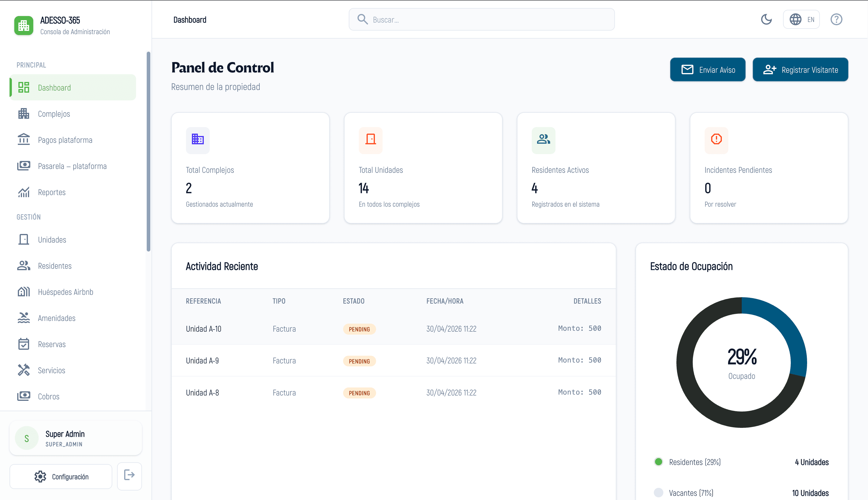Click the sidebar vertical scrollbar

click(x=149, y=151)
